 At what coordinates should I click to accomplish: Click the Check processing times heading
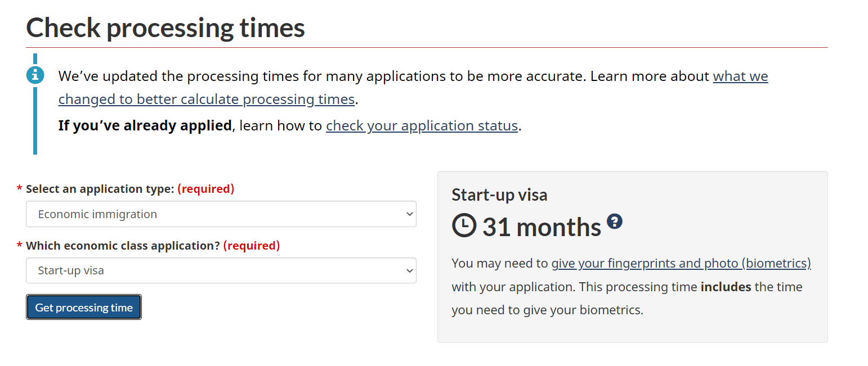pos(165,27)
